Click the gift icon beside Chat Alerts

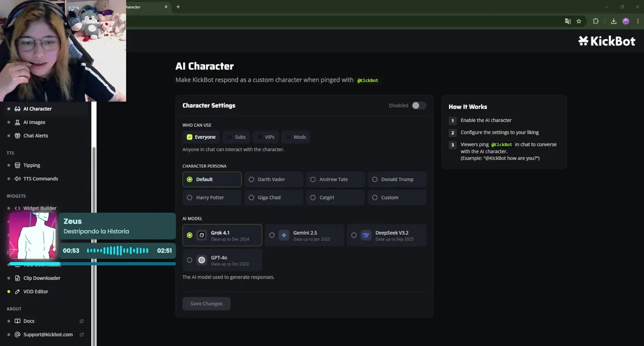point(17,136)
